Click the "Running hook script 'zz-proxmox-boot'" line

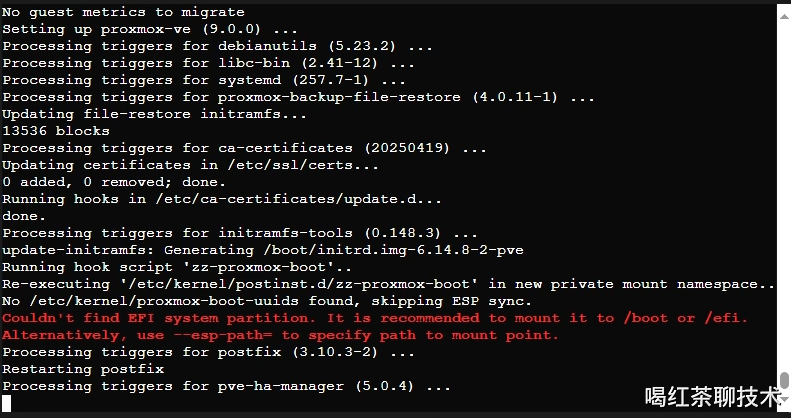[177, 267]
